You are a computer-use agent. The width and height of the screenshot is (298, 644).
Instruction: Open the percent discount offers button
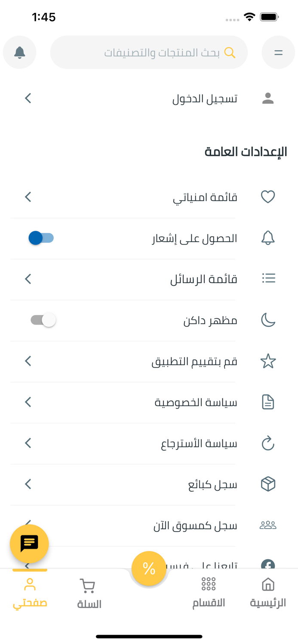(149, 568)
